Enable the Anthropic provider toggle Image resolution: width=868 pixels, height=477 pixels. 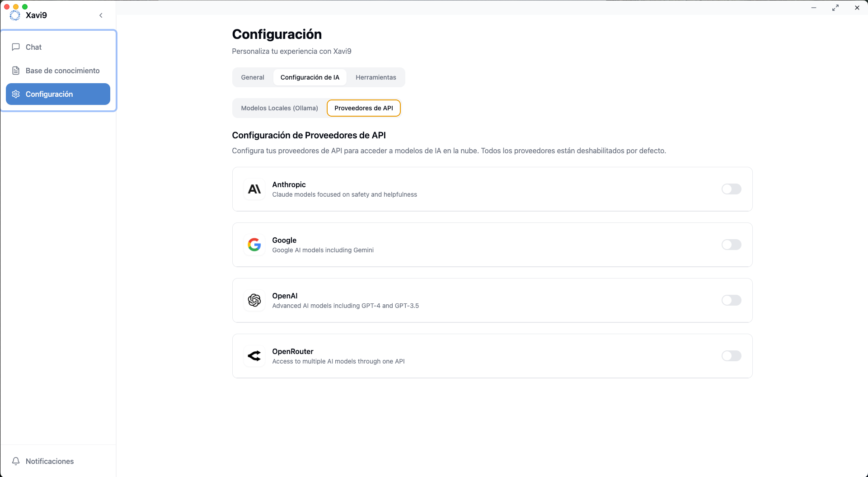click(731, 189)
